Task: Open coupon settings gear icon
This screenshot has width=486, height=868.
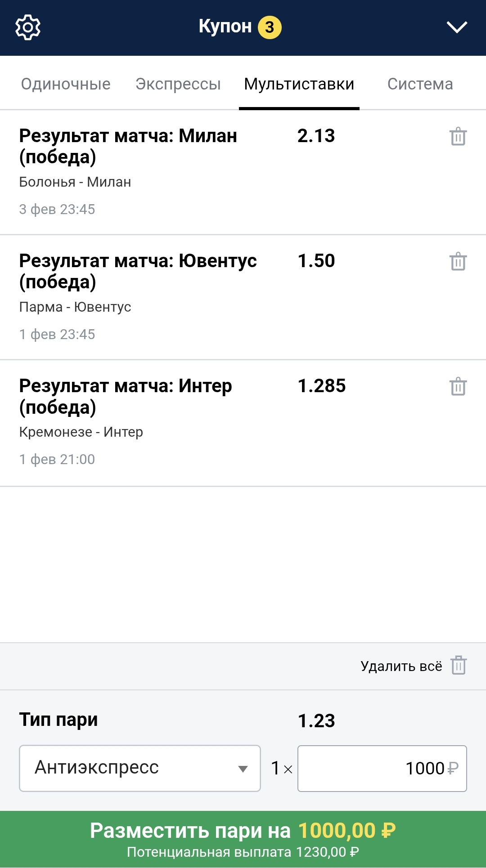Action: pos(28,27)
